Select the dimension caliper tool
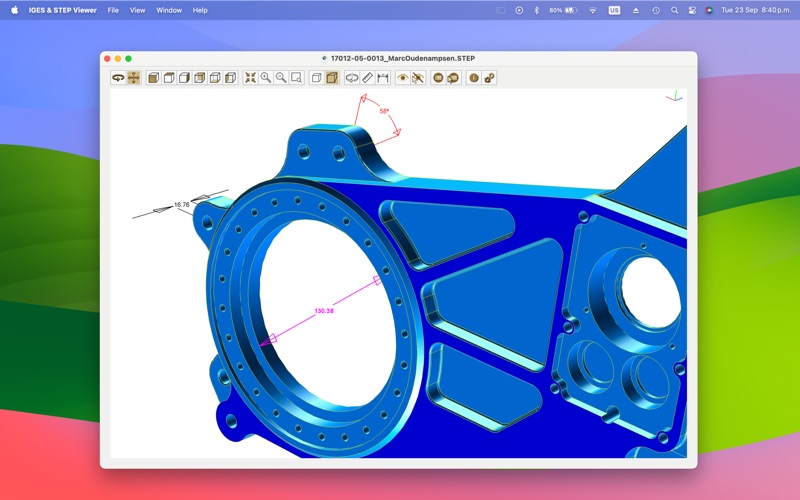This screenshot has width=800, height=500. tap(383, 78)
